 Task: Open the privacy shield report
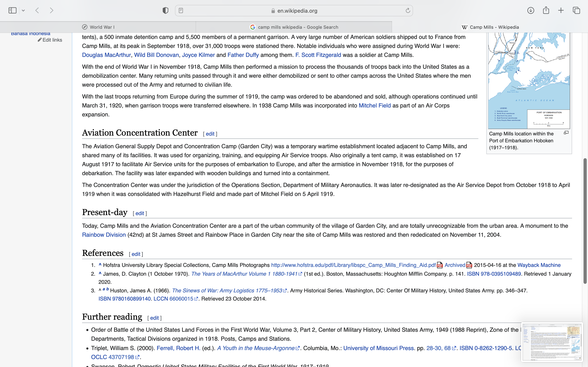[x=165, y=10]
